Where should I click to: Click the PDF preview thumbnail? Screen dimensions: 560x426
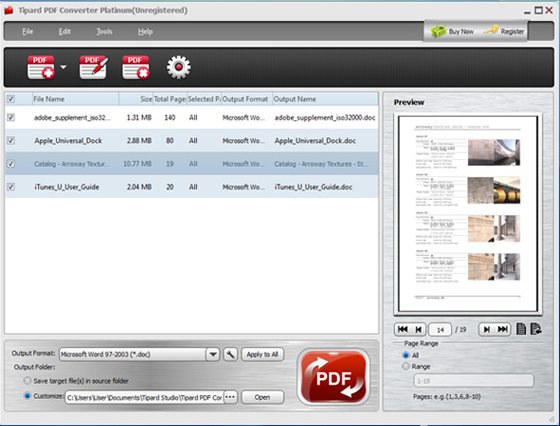coord(468,214)
